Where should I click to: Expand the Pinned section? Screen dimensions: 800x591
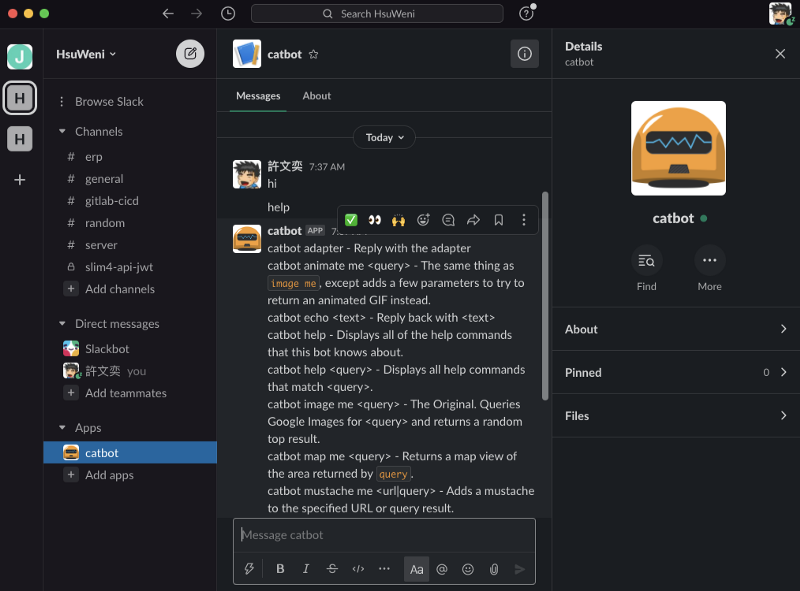tap(676, 373)
